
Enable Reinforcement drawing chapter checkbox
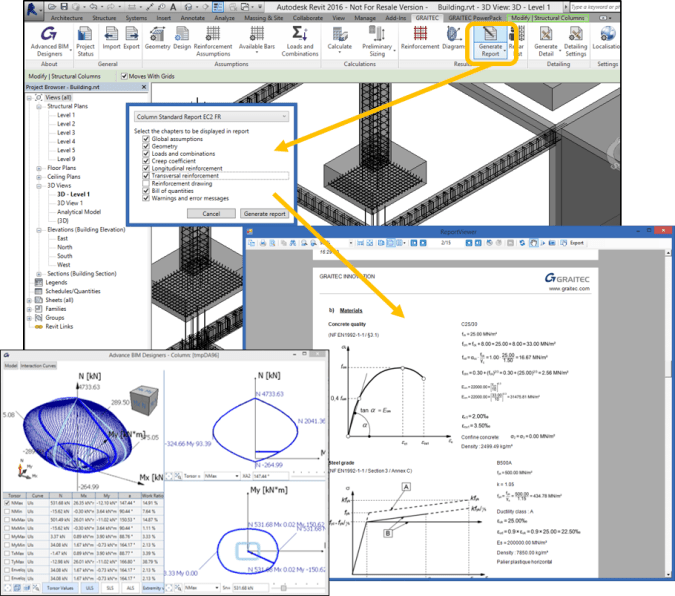click(x=146, y=183)
